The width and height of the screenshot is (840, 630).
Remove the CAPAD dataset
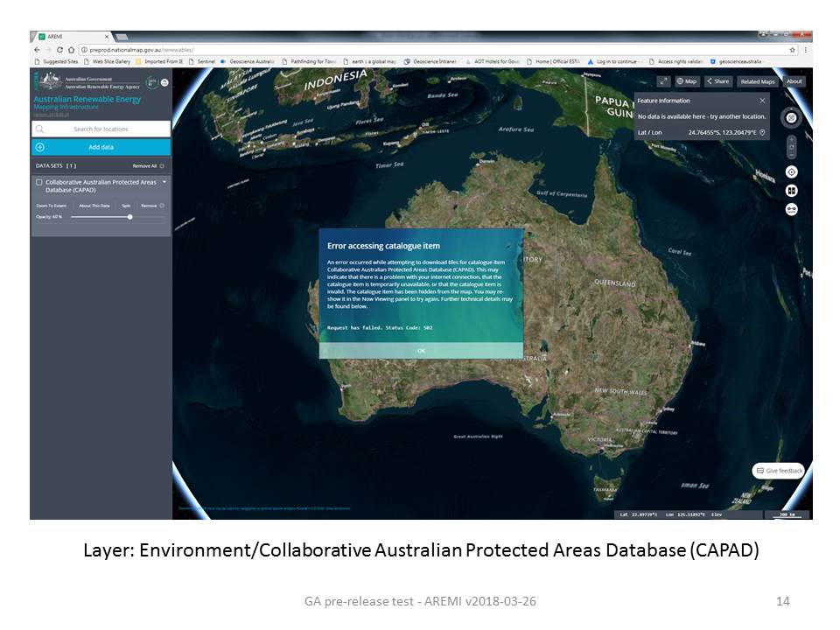(152, 206)
